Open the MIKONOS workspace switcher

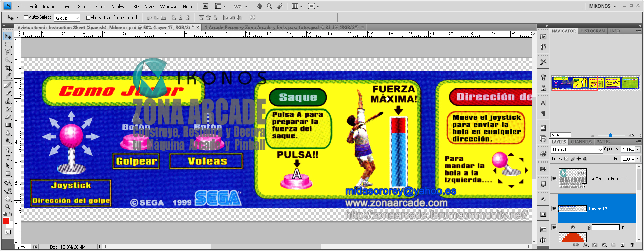point(603,6)
